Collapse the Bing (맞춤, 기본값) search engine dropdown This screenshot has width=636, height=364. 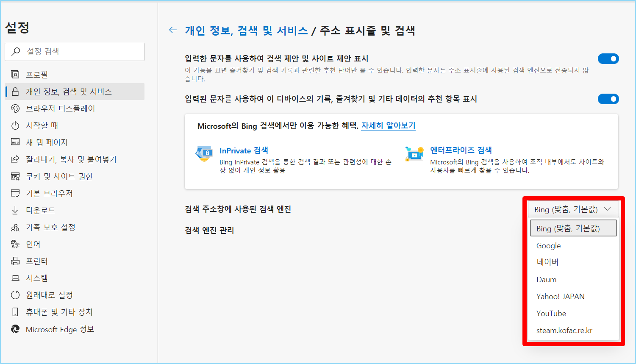pos(573,209)
